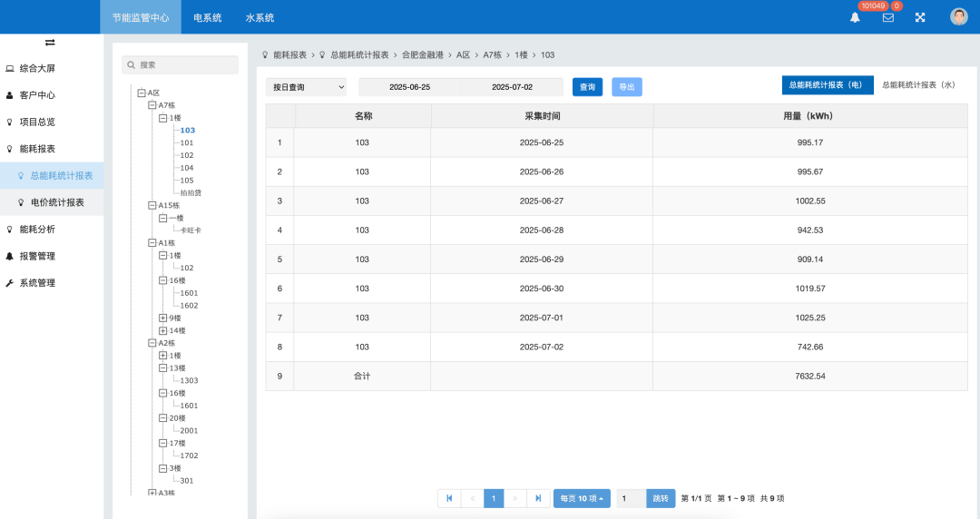
Task: Toggle fullscreen with the expand-arrows icon
Action: (x=920, y=17)
